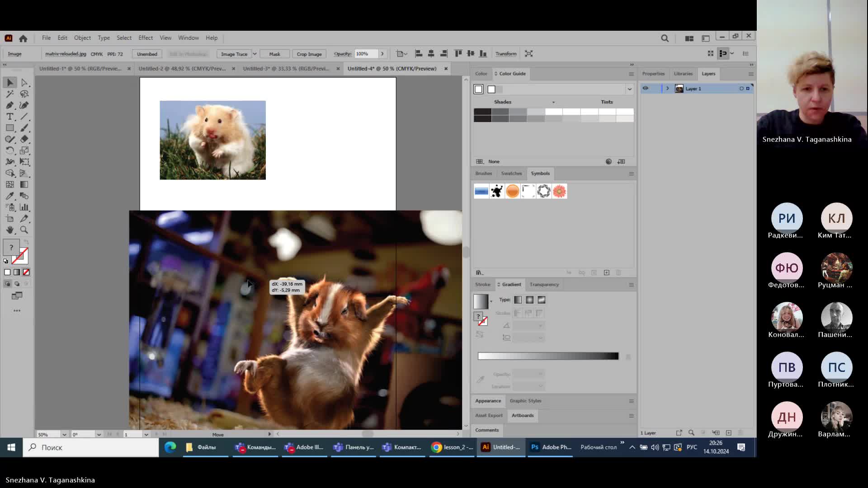Open Opacity slider arrow

(382, 54)
